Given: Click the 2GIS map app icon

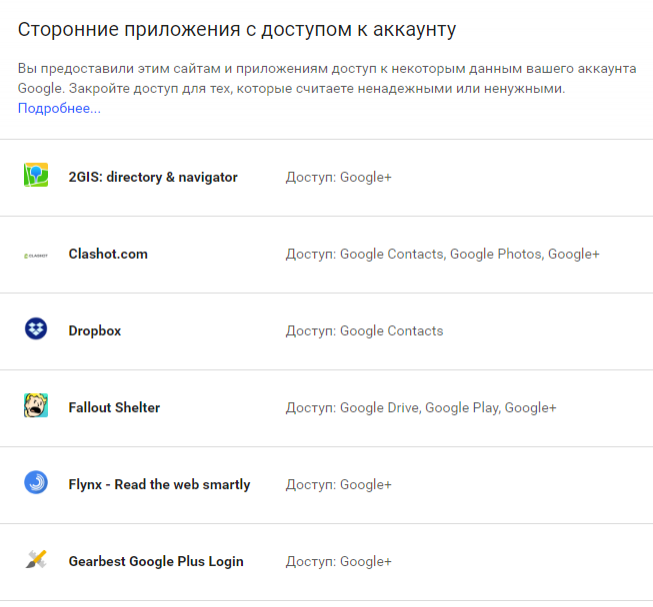Looking at the screenshot, I should point(36,175).
